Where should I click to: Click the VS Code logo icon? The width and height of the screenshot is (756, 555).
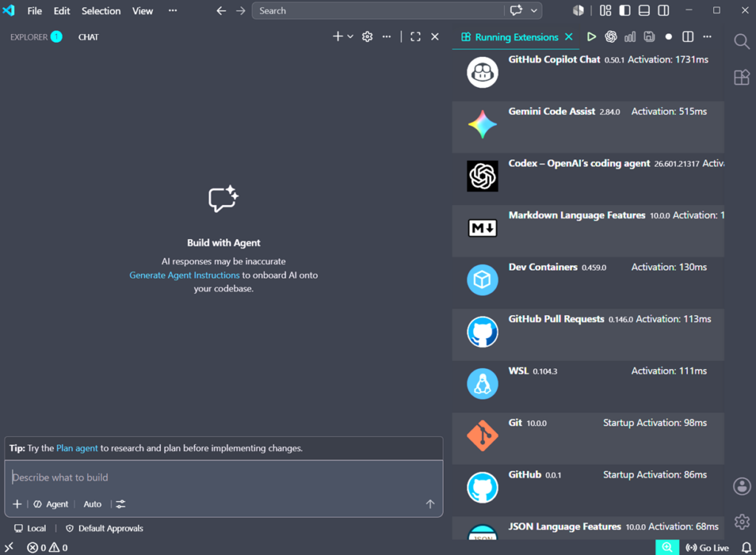[9, 10]
